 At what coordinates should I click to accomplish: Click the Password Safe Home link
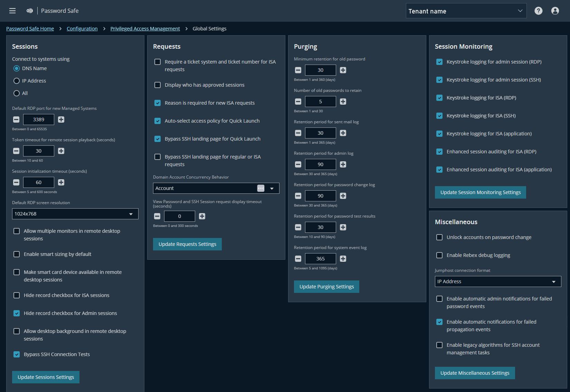tap(30, 28)
